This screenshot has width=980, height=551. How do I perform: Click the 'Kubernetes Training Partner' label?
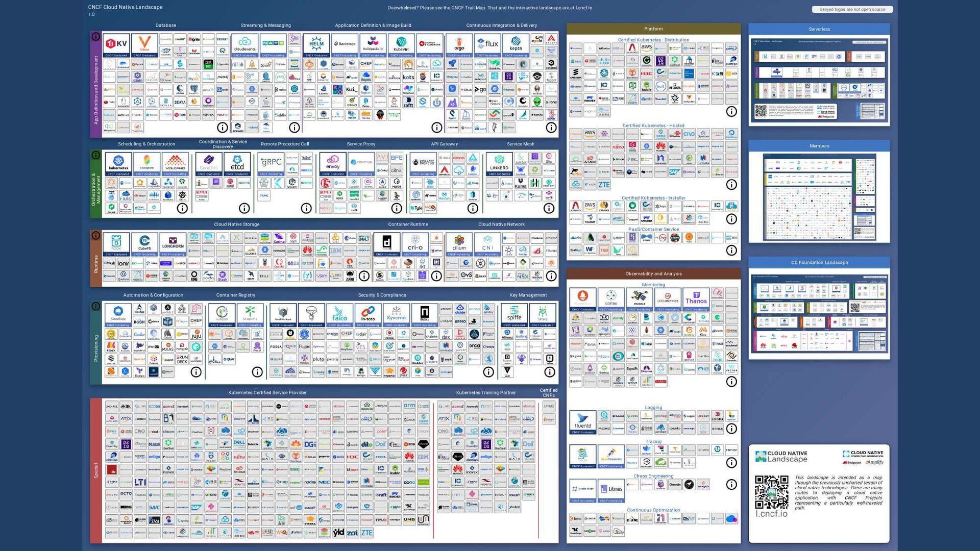pyautogui.click(x=486, y=393)
